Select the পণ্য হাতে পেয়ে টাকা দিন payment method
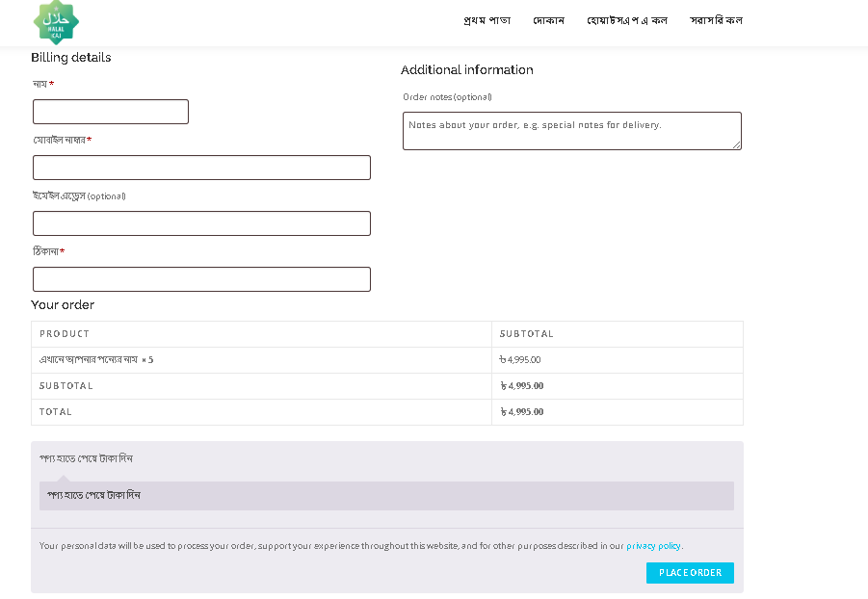Screen dimensions: 868x599 (86, 458)
